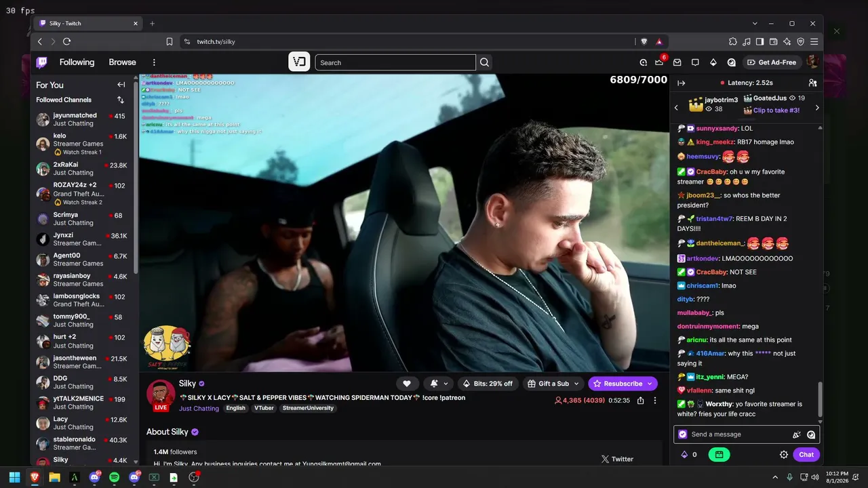Open the stream more options menu
This screenshot has height=488, width=868.
(x=655, y=401)
